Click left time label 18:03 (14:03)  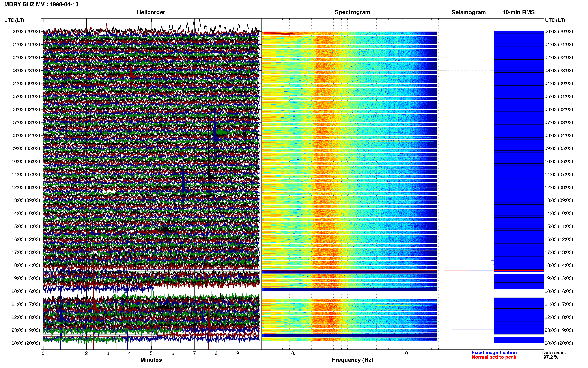(x=26, y=265)
